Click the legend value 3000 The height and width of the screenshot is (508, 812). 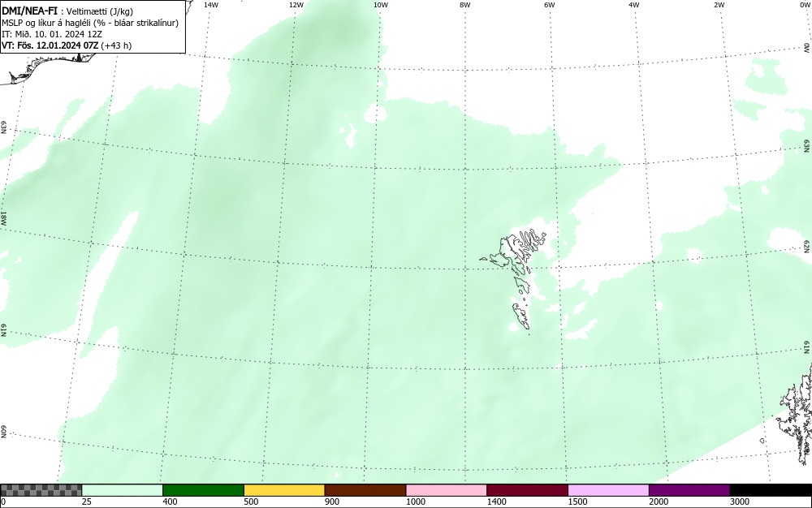[x=740, y=502]
